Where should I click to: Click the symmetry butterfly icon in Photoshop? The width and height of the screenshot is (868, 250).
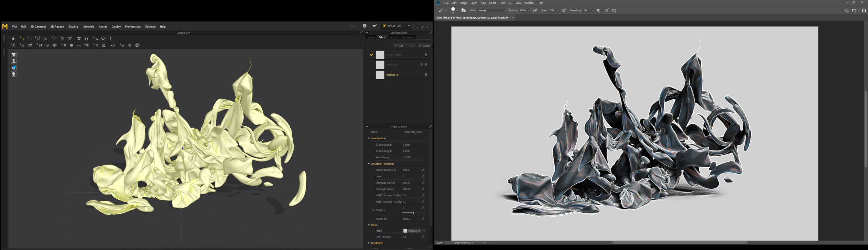pos(614,11)
